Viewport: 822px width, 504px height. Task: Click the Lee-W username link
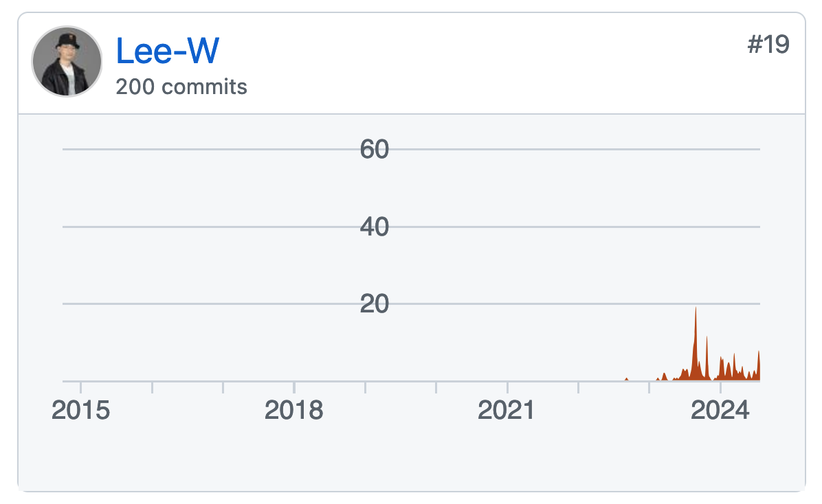(167, 51)
